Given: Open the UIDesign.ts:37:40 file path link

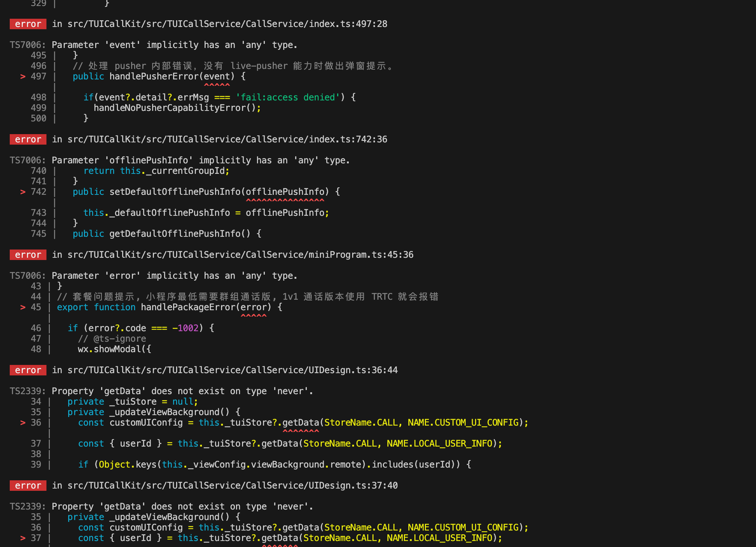Looking at the screenshot, I should click(232, 486).
